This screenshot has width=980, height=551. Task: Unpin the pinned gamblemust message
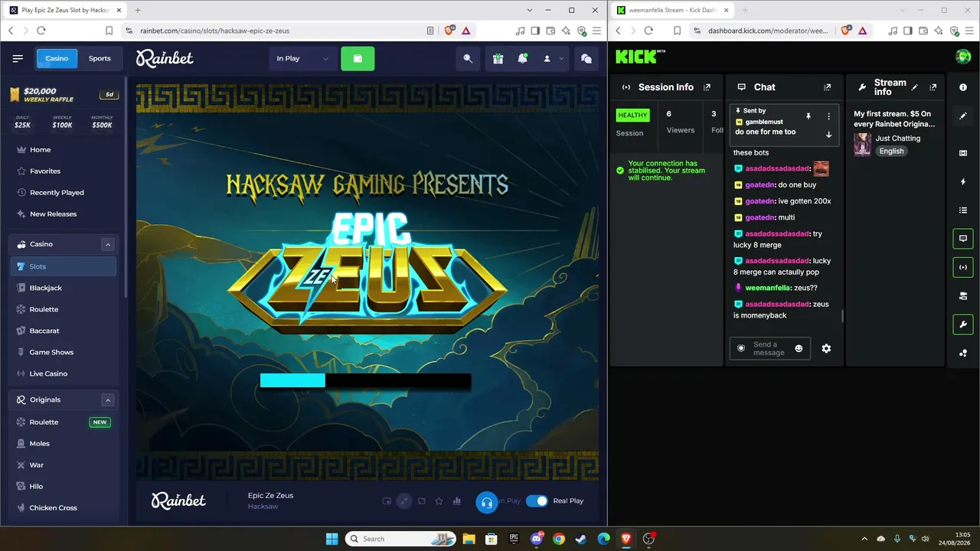(x=808, y=116)
